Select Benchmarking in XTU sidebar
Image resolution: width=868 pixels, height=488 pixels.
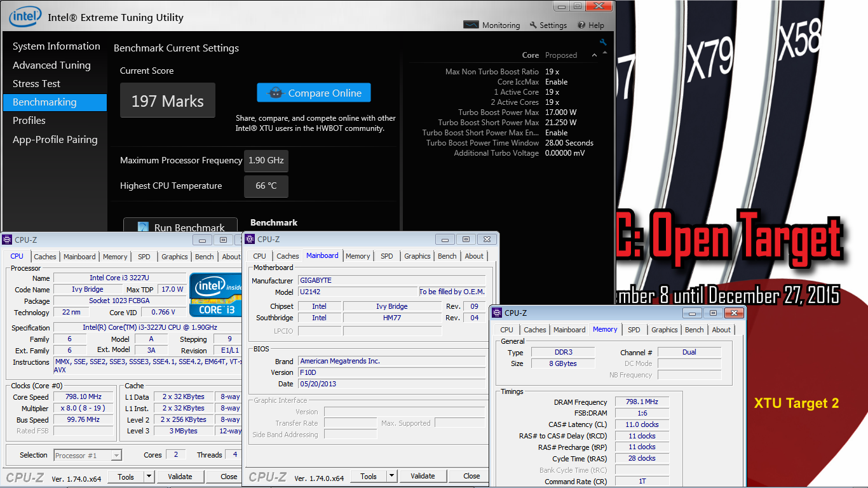point(55,102)
